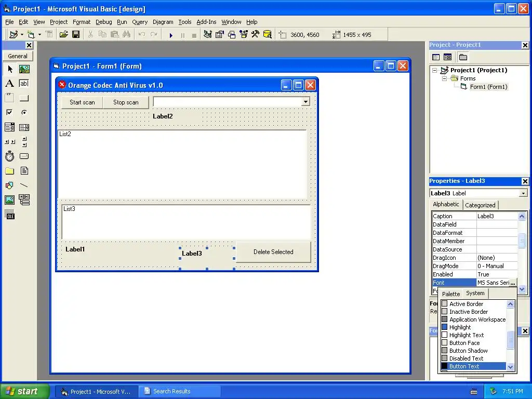Switch to the Alphabetic properties tab

(446, 204)
